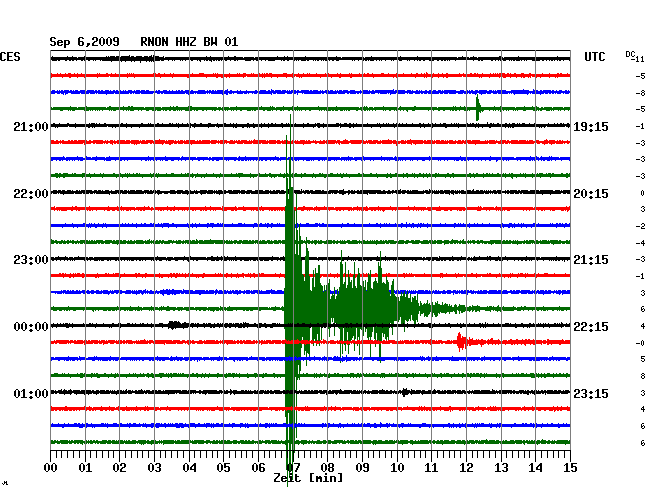The height and width of the screenshot is (494, 650).
Task: Click minute tick label '13' on the axis
Action: click(501, 468)
